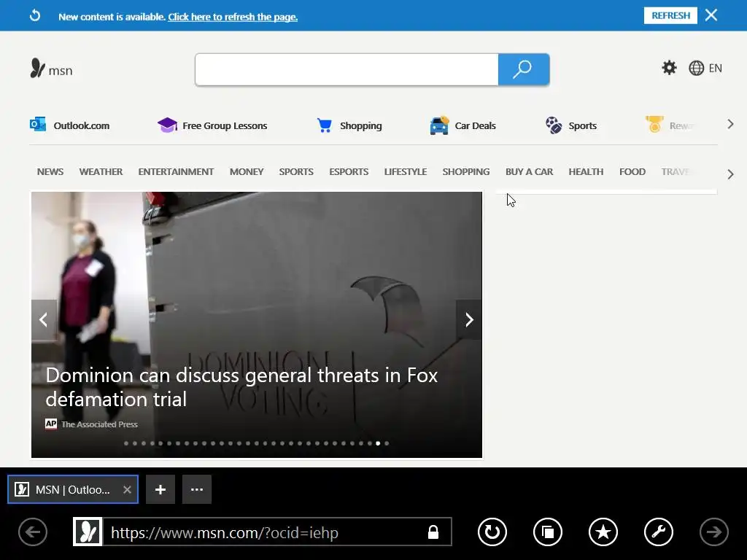The width and height of the screenshot is (747, 560).
Task: Select the SPORTS category in nav bar
Action: (296, 171)
